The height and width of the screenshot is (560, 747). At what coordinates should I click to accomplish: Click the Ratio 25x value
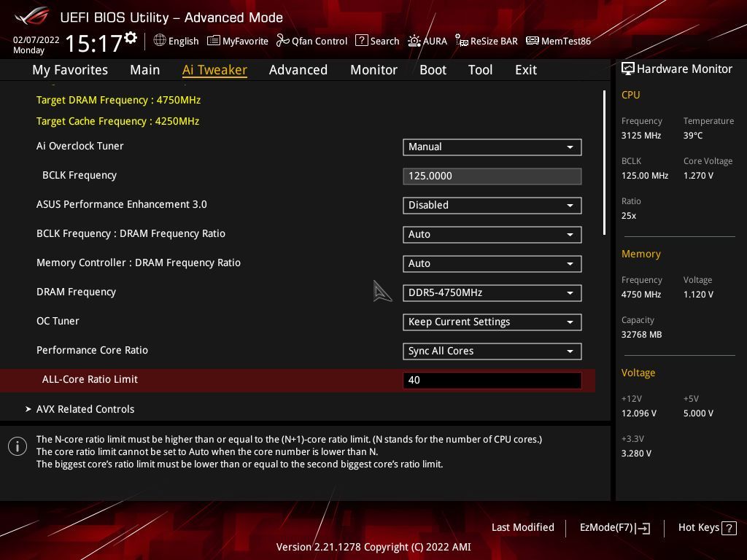[628, 216]
